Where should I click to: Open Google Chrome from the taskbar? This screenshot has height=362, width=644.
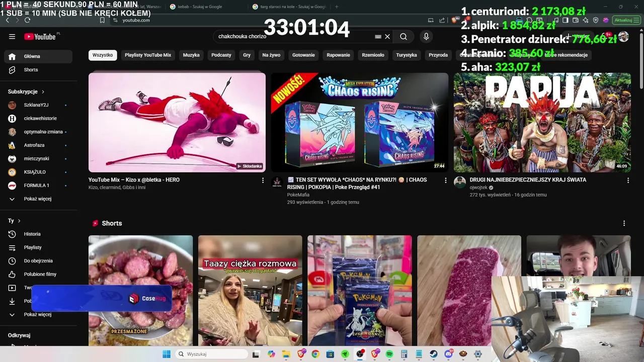tap(315, 354)
